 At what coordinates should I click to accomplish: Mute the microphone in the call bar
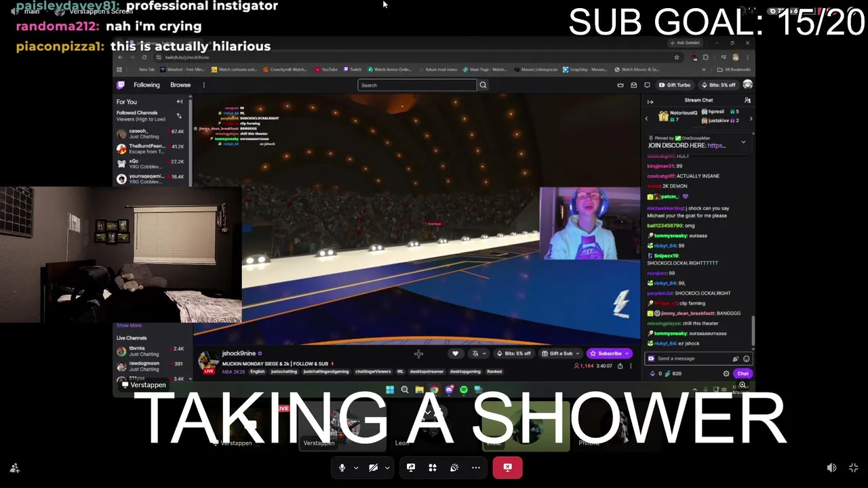pyautogui.click(x=342, y=468)
